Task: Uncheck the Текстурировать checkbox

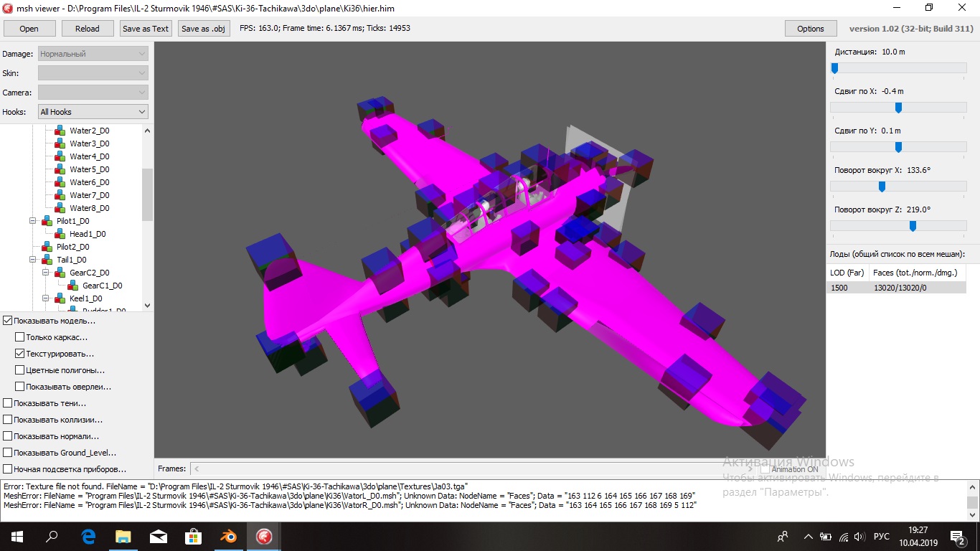Action: pos(20,354)
